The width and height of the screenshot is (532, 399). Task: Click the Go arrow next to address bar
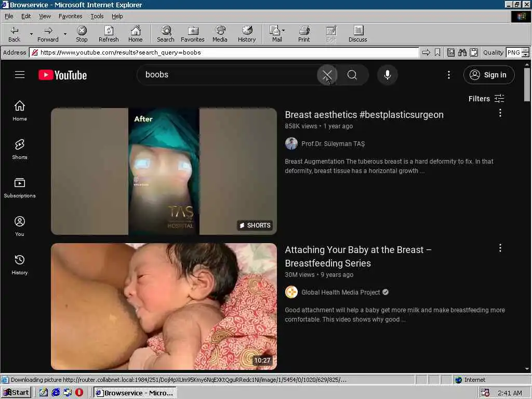[426, 52]
